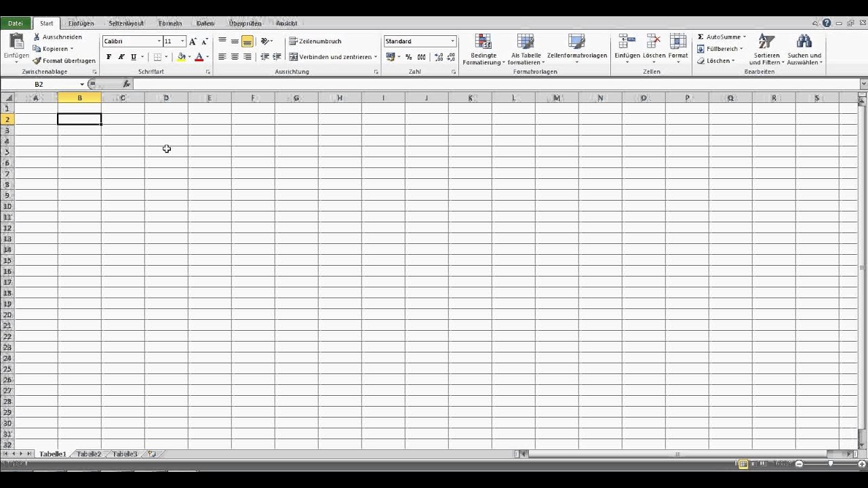This screenshot has height=488, width=868.
Task: Select column D header
Action: click(166, 98)
